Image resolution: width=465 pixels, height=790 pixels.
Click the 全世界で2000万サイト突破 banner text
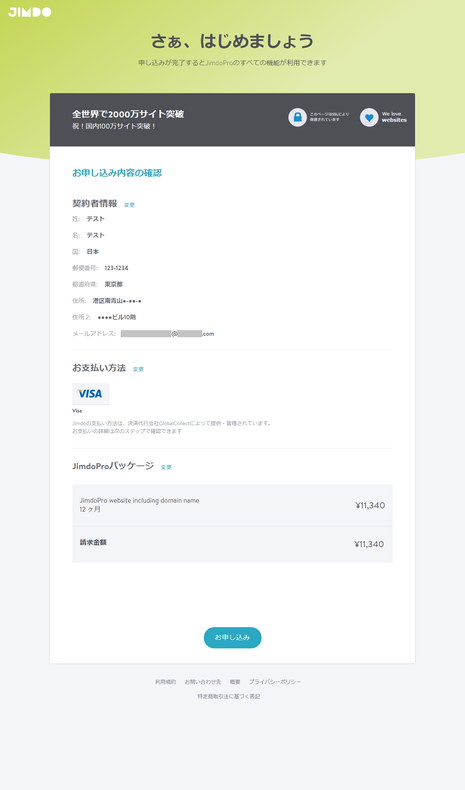(128, 114)
